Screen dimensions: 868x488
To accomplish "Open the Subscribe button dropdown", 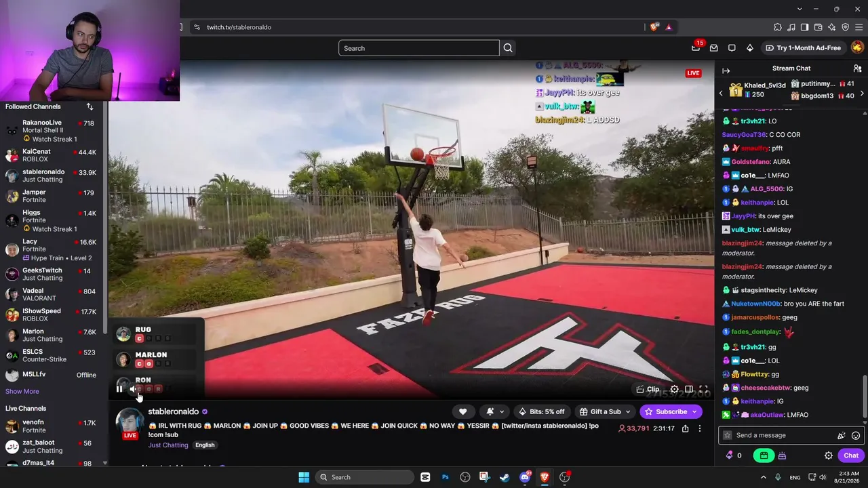I will (694, 411).
